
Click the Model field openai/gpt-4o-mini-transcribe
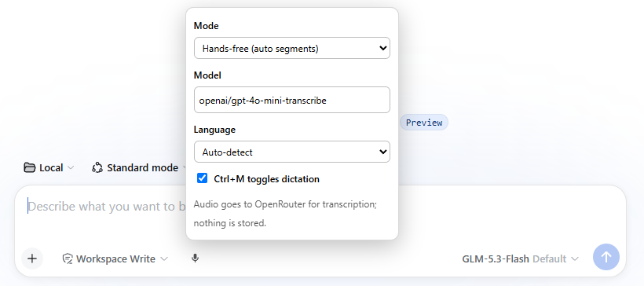tap(292, 100)
